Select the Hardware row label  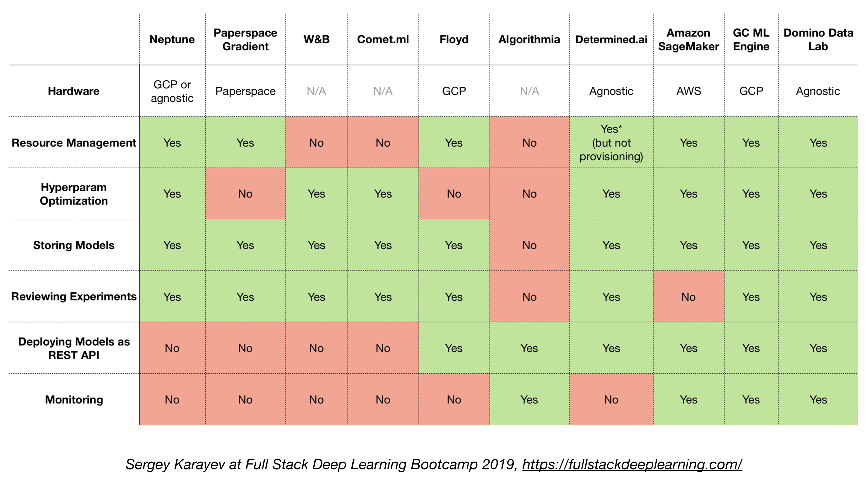click(73, 91)
